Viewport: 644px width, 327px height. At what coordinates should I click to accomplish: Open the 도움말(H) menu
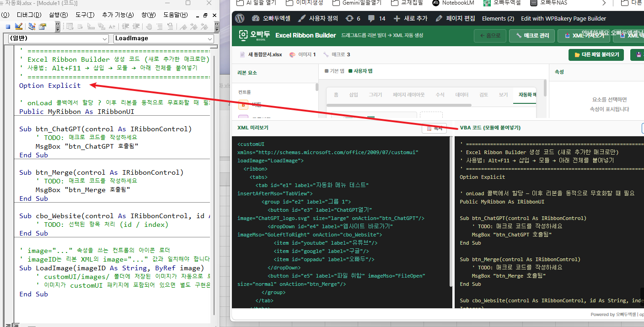pyautogui.click(x=175, y=15)
